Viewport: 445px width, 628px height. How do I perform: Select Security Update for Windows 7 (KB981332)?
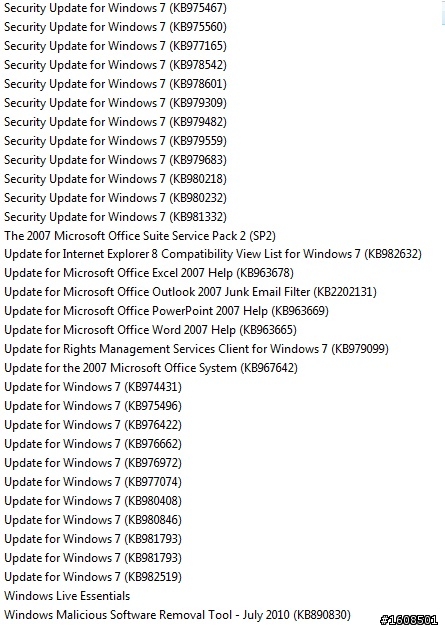click(x=115, y=217)
